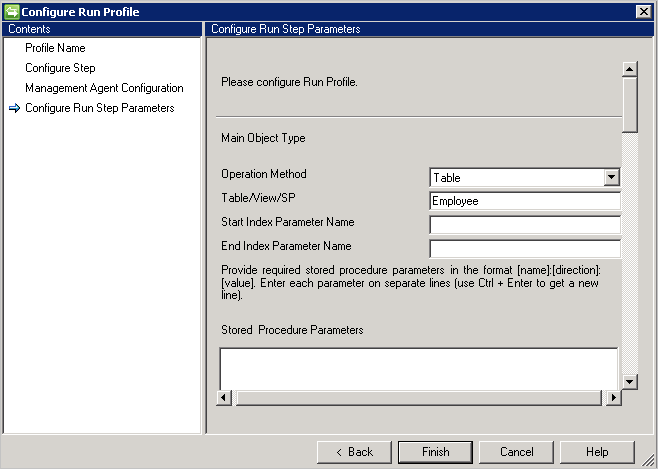The width and height of the screenshot is (658, 469).
Task: Select the Operation Method combo box showing Table
Action: tap(525, 177)
